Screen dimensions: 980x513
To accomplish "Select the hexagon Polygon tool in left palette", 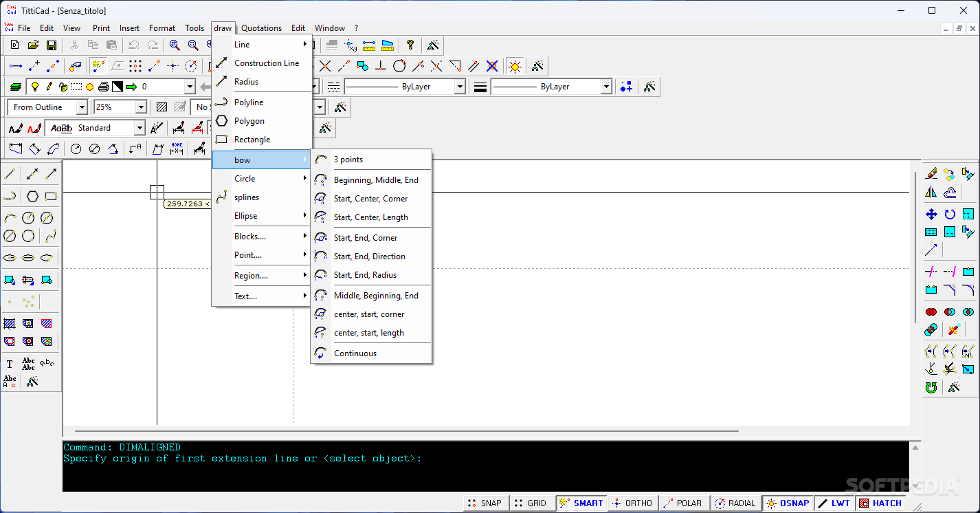I will [32, 196].
